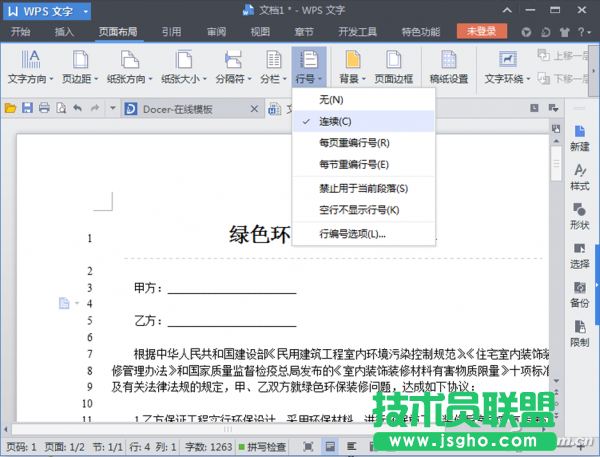
Task: Click the open folder icon in quick toolbar
Action: pos(10,108)
